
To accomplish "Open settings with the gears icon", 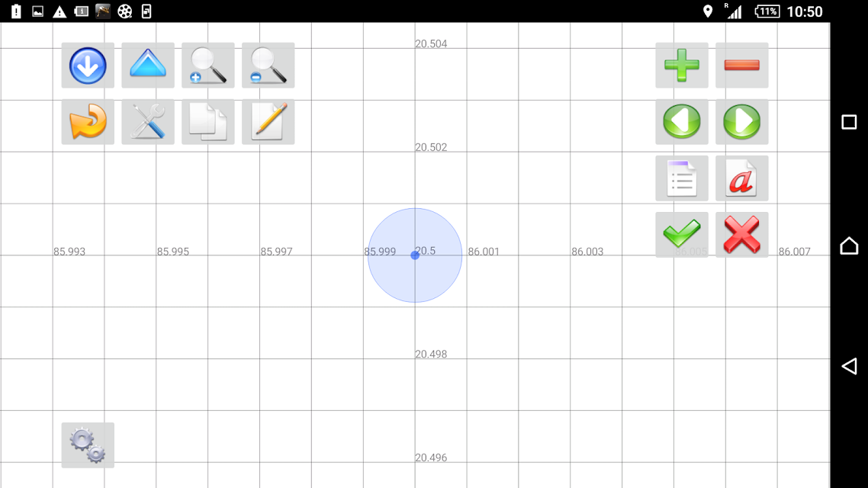I will coord(88,445).
